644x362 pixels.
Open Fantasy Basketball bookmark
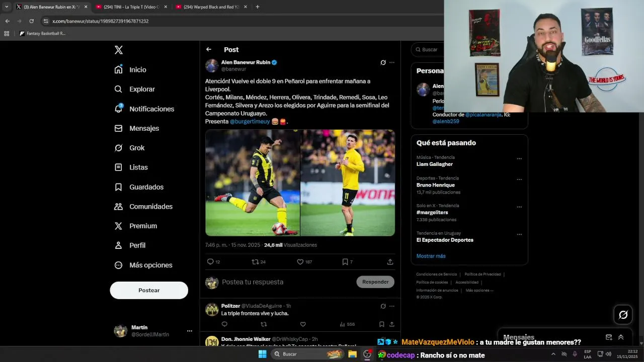[42, 34]
